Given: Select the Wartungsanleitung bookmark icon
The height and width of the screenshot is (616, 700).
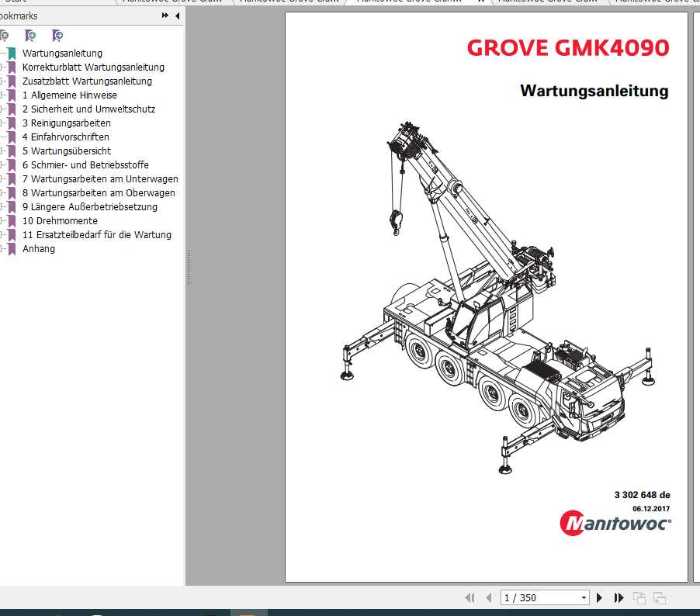Looking at the screenshot, I should pos(11,53).
